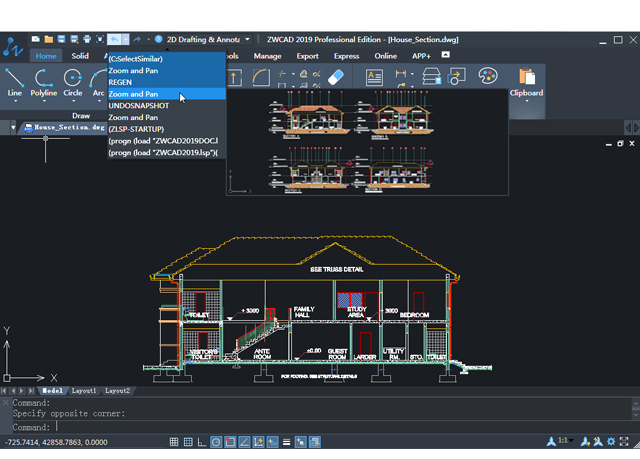Click the Plot Preview icon beside Print

pyautogui.click(x=100, y=39)
